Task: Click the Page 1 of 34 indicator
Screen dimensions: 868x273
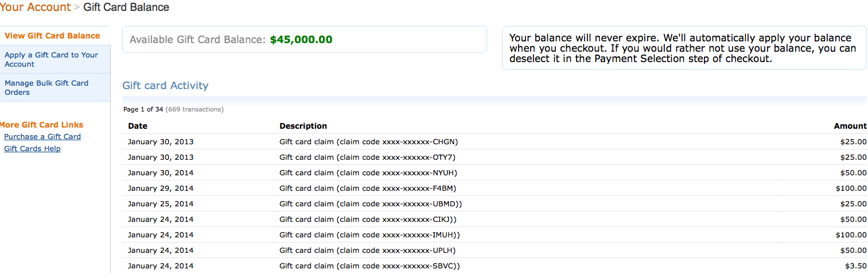Action: click(x=143, y=109)
